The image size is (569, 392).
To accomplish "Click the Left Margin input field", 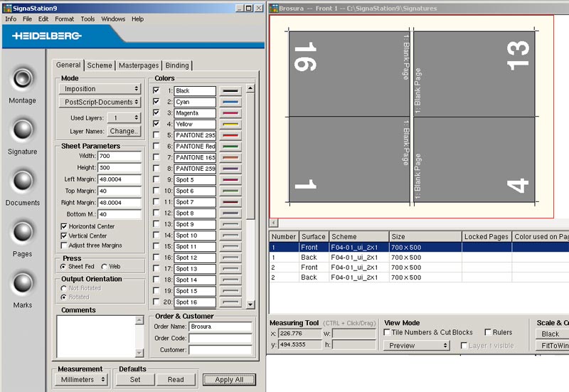I will click(x=119, y=179).
